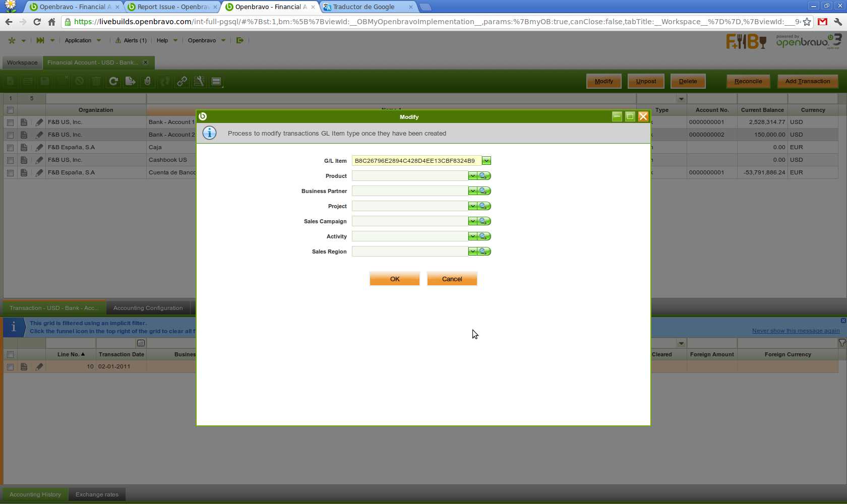The height and width of the screenshot is (504, 847).
Task: Open form view for Bank - Account 1 row
Action: (x=24, y=122)
